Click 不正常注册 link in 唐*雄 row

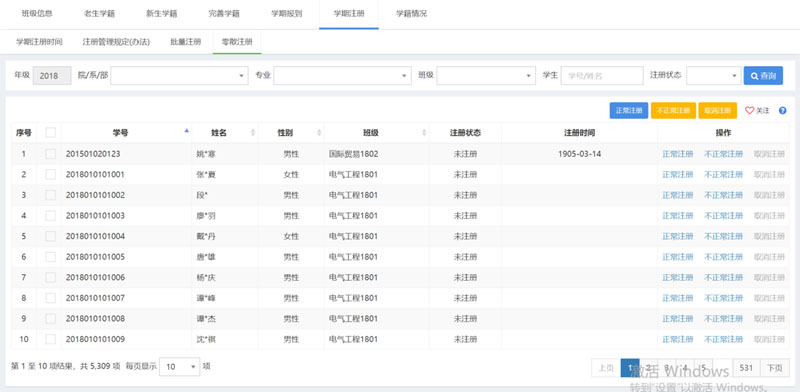coord(723,257)
